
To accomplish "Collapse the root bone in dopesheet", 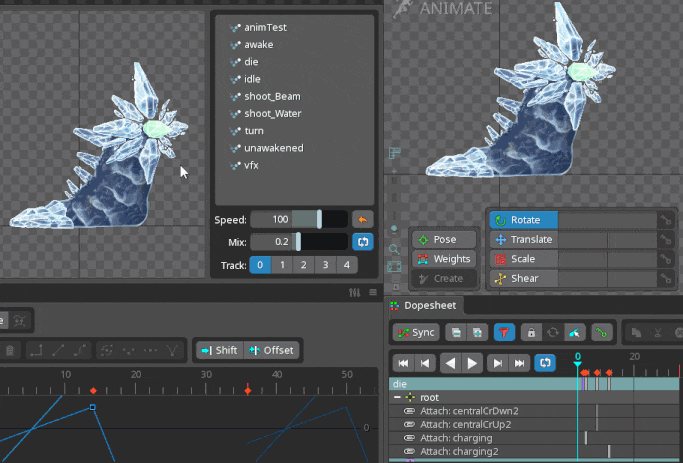I will (x=397, y=397).
